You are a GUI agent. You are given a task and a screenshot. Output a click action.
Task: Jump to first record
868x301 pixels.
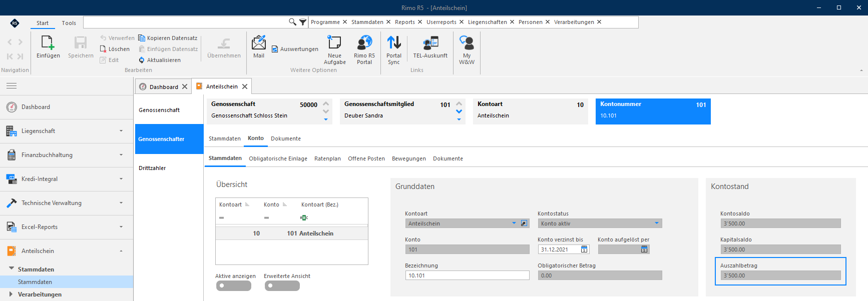tap(10, 56)
